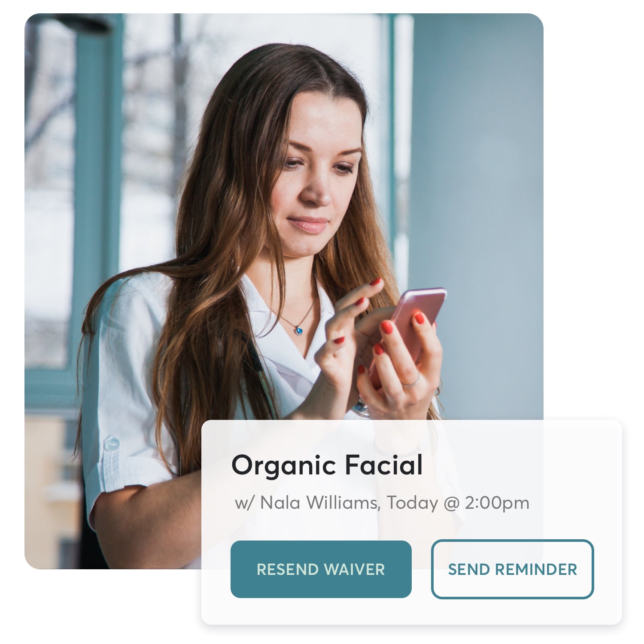Screen dimensions: 644x644
Task: Select the Organic Facial heading
Action: [x=327, y=465]
